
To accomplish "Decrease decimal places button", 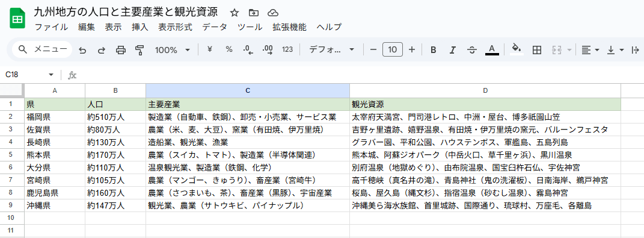I will coord(248,50).
